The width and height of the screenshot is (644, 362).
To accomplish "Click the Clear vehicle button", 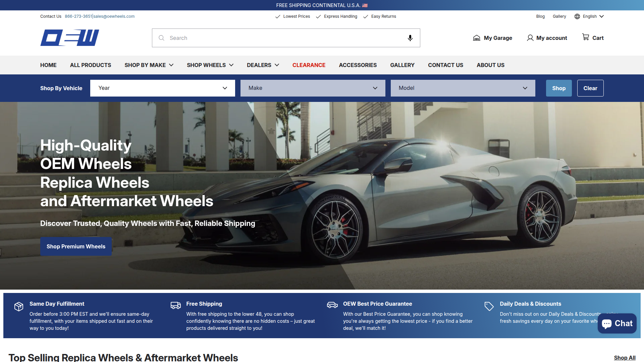I will [x=590, y=88].
